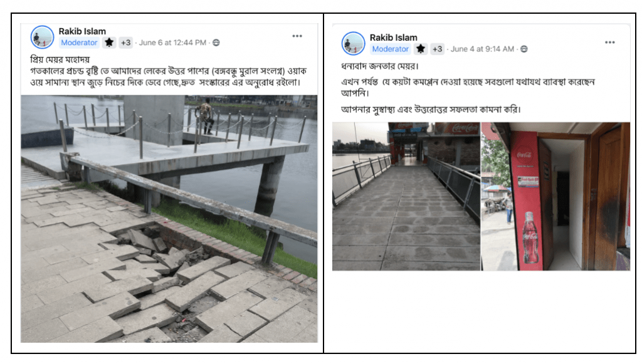Open the Coca-Cola doorway photo
Viewport: 642px width, 364px height.
click(555, 196)
